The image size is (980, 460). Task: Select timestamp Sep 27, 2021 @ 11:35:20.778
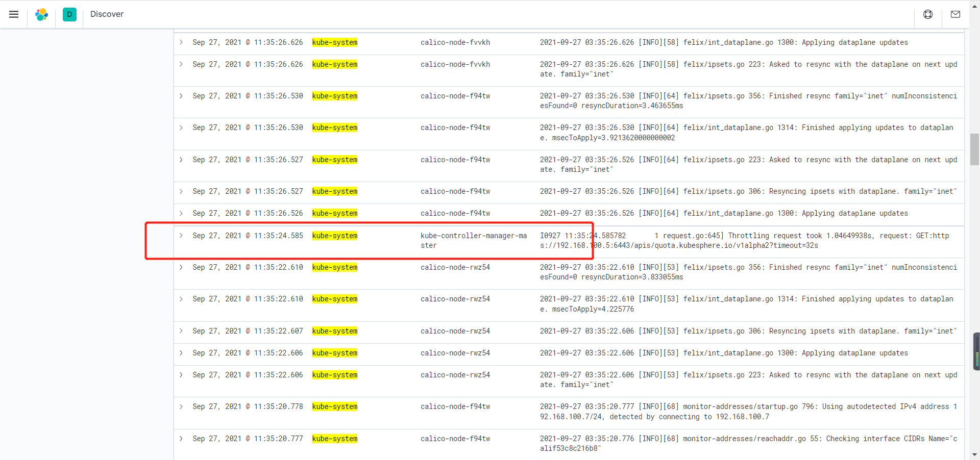pos(248,406)
